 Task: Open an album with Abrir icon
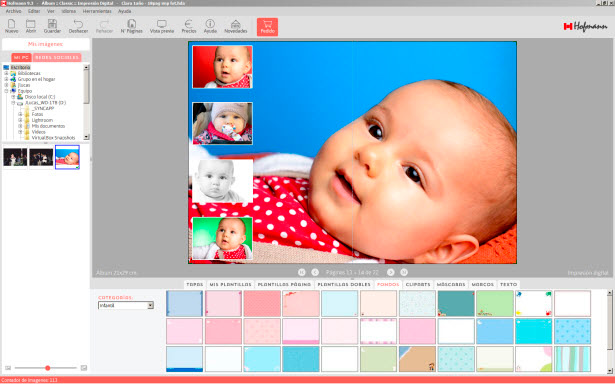[31, 26]
